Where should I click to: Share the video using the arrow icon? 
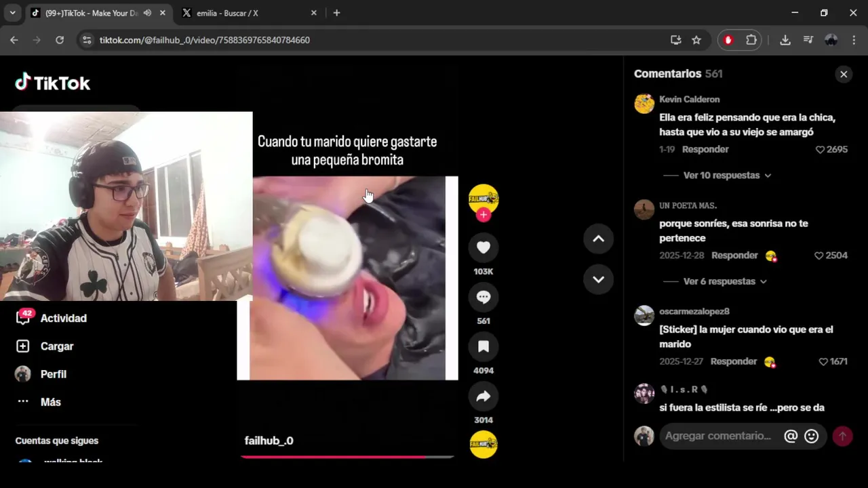(484, 396)
